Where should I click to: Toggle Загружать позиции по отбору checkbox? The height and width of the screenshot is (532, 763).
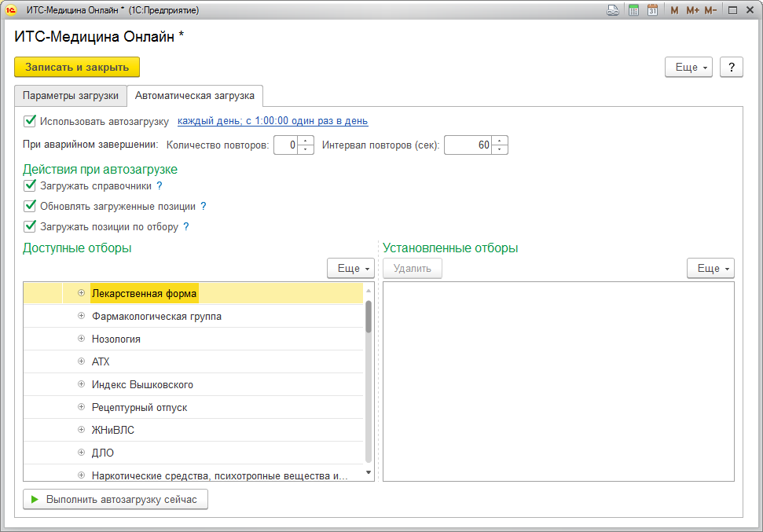30,226
